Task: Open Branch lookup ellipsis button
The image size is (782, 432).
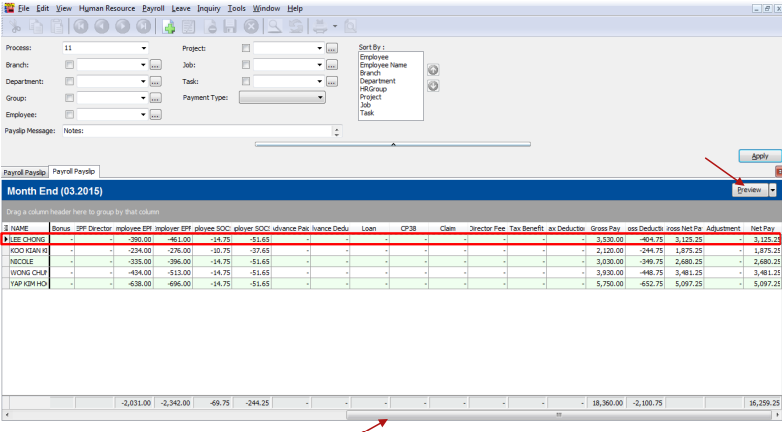Action: click(155, 65)
